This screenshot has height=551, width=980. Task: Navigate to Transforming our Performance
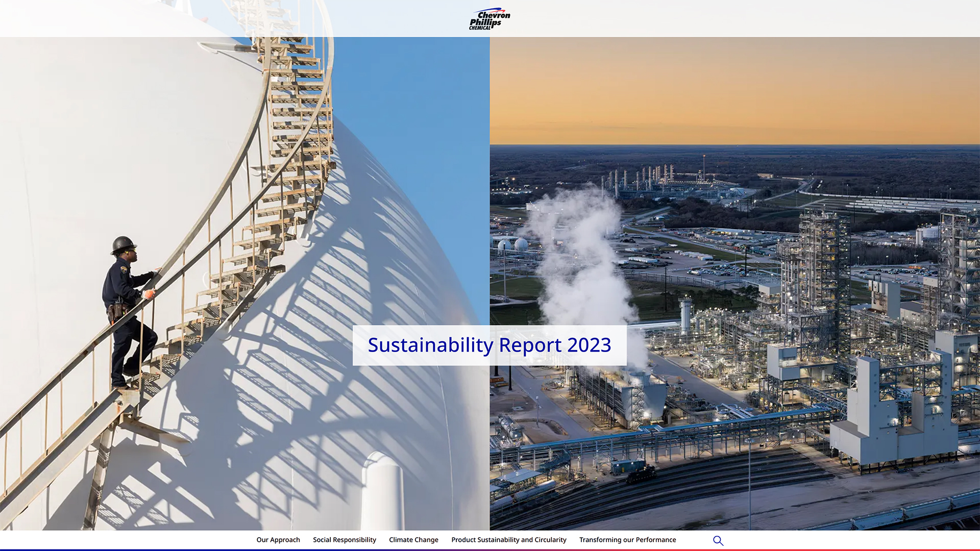tap(627, 540)
